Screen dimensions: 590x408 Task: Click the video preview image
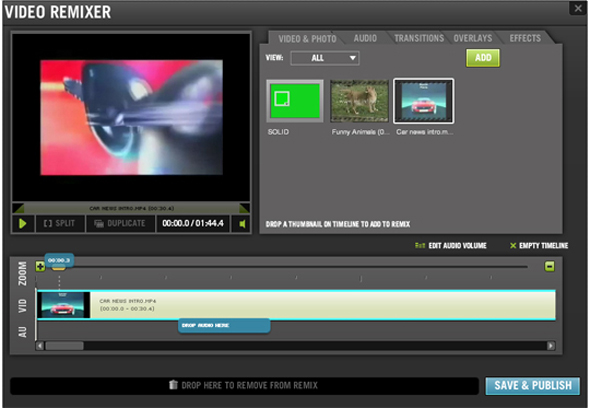point(131,117)
